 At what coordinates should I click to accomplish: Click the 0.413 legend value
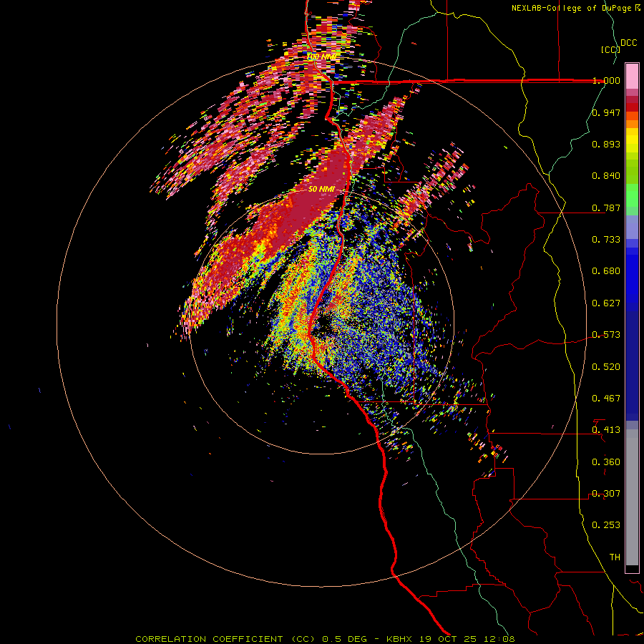pyautogui.click(x=606, y=430)
